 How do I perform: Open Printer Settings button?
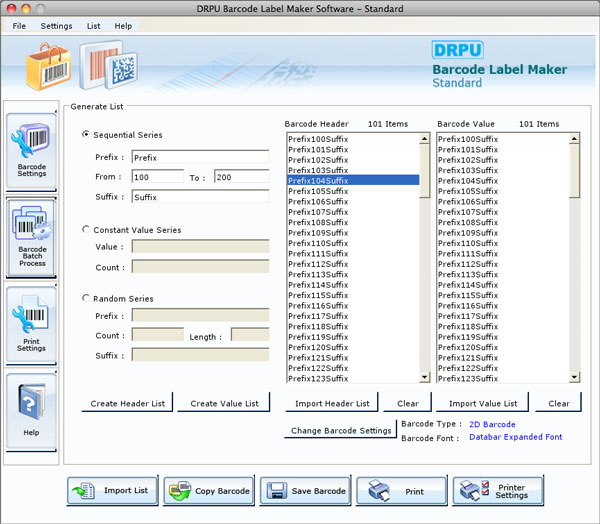pos(498,490)
